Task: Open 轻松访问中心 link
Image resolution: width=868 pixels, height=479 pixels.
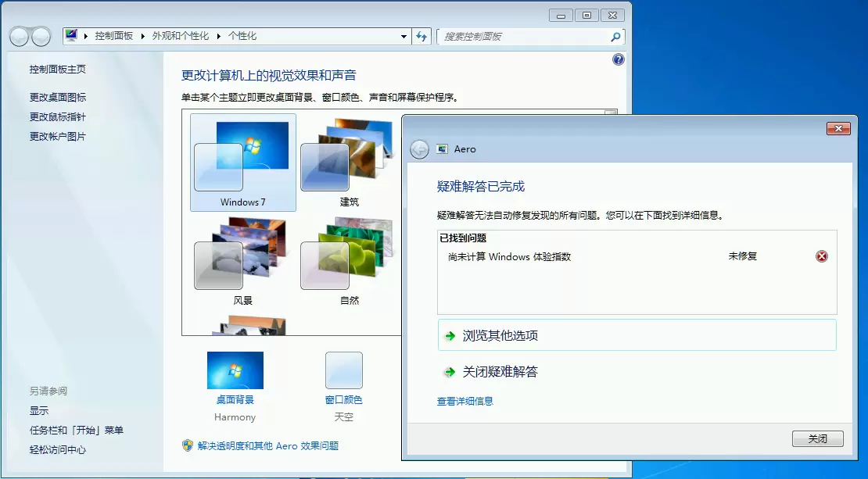Action: 58,449
